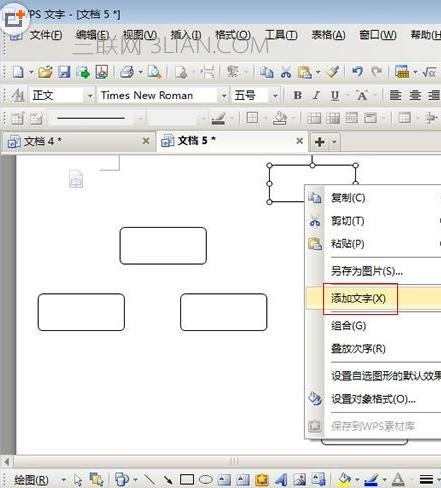Open the 五号 font size dropdown
The image size is (441, 488).
[x=275, y=96]
